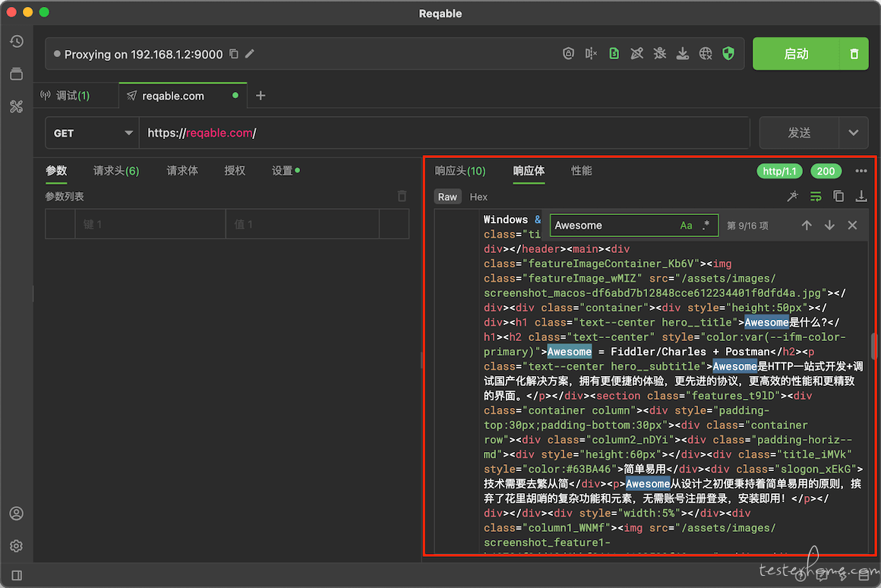Toggle the bug debug icon
This screenshot has height=588, width=881.
click(660, 53)
